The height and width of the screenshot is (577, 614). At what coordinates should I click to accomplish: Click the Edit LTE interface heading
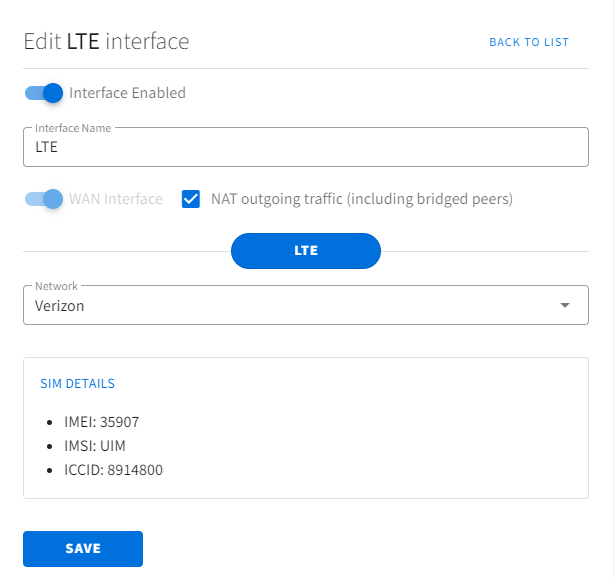106,41
